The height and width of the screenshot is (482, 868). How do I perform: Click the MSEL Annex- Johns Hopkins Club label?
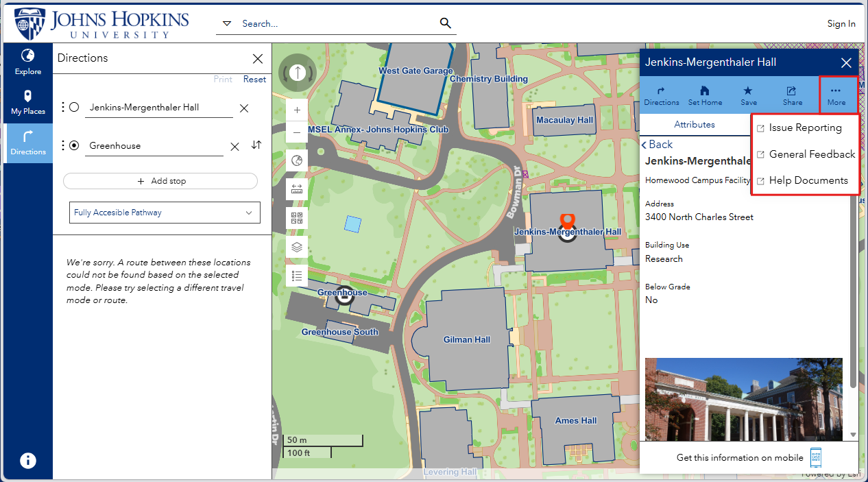[378, 130]
